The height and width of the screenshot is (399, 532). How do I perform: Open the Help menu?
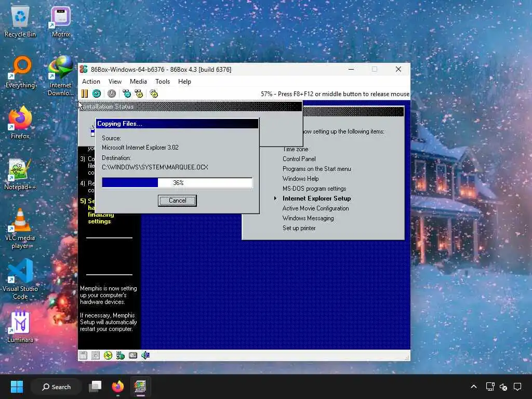point(184,82)
